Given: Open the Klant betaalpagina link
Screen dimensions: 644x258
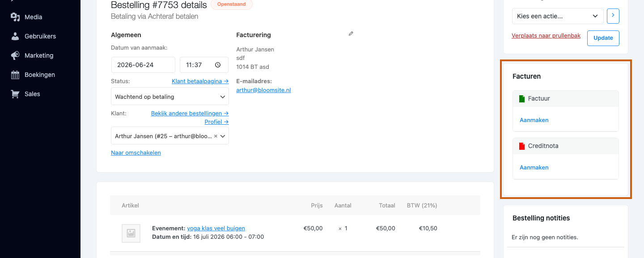Looking at the screenshot, I should pyautogui.click(x=200, y=81).
